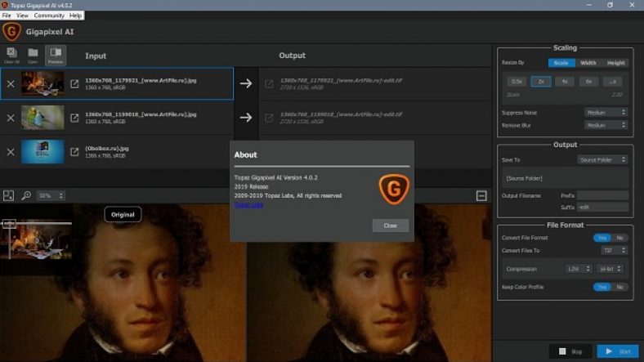
Task: Set Convert File Format to Yes
Action: tap(602, 238)
